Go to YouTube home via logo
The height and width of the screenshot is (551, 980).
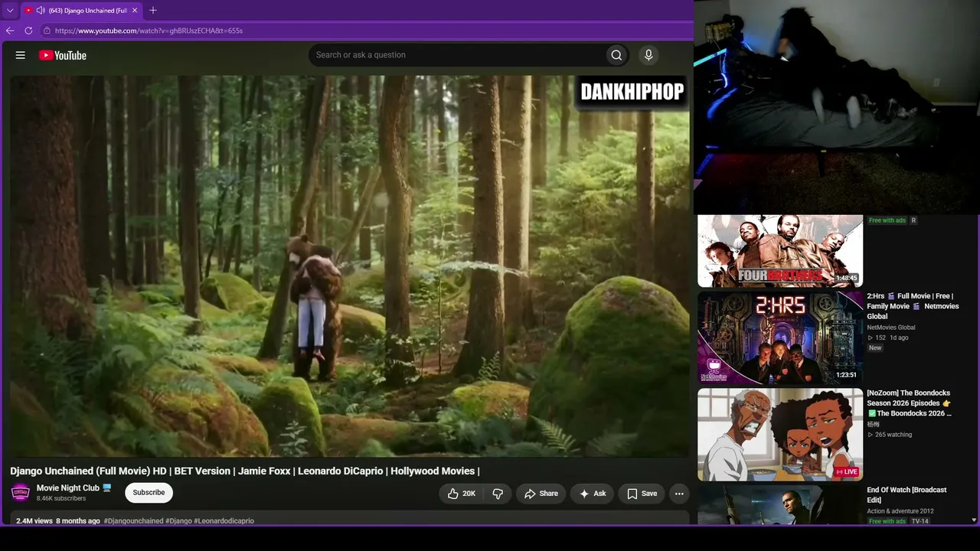tap(63, 55)
